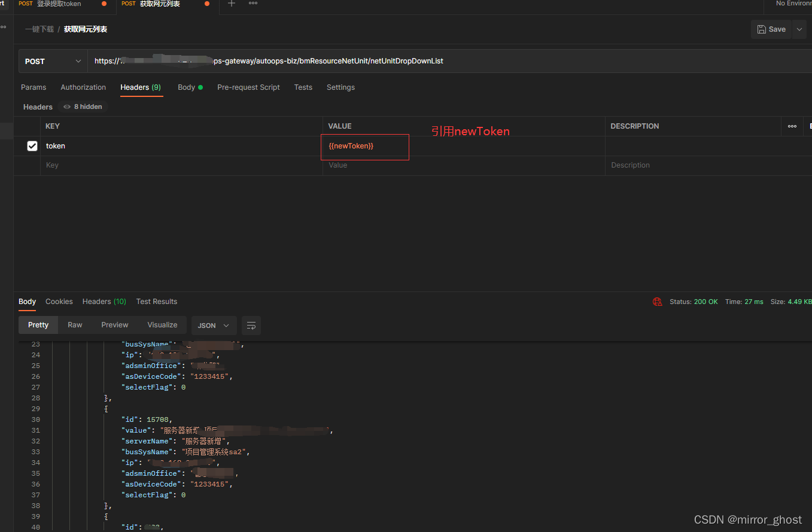The image size is (812, 532).
Task: Click the KEY column header
Action: pyautogui.click(x=53, y=126)
